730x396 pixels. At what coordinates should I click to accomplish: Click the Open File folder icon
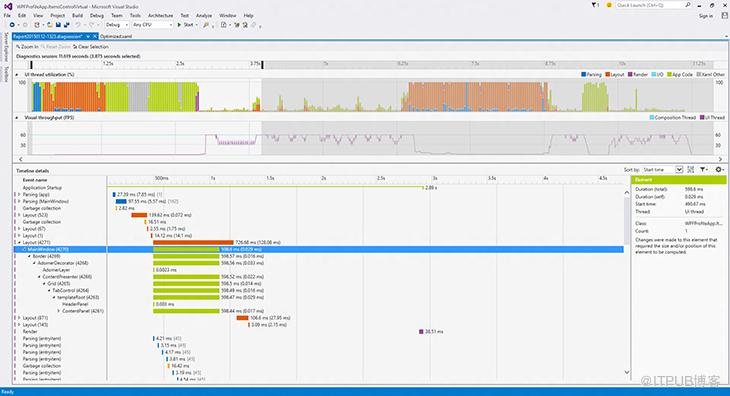pyautogui.click(x=50, y=25)
